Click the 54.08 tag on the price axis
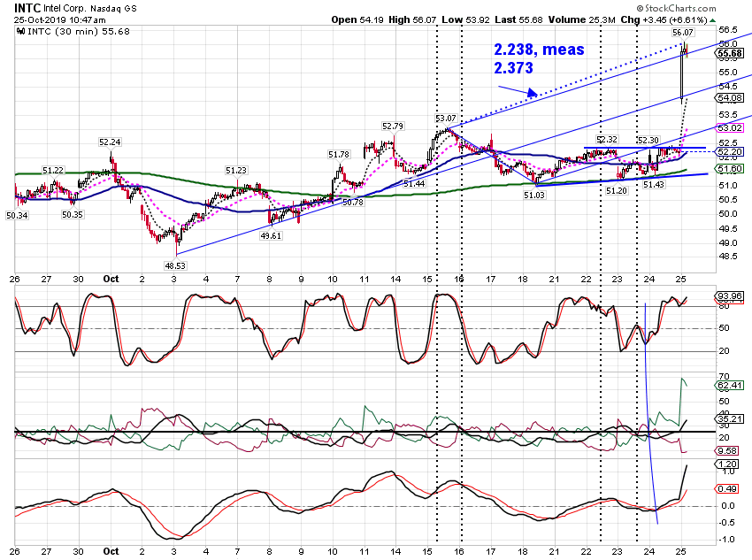Viewport: 752px width, 560px height. point(731,98)
